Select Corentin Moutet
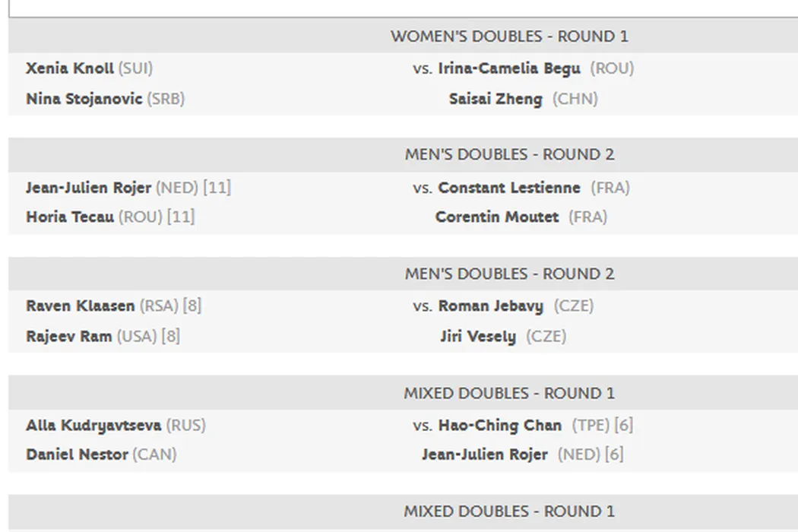Screen dimensions: 798x532 (496, 217)
